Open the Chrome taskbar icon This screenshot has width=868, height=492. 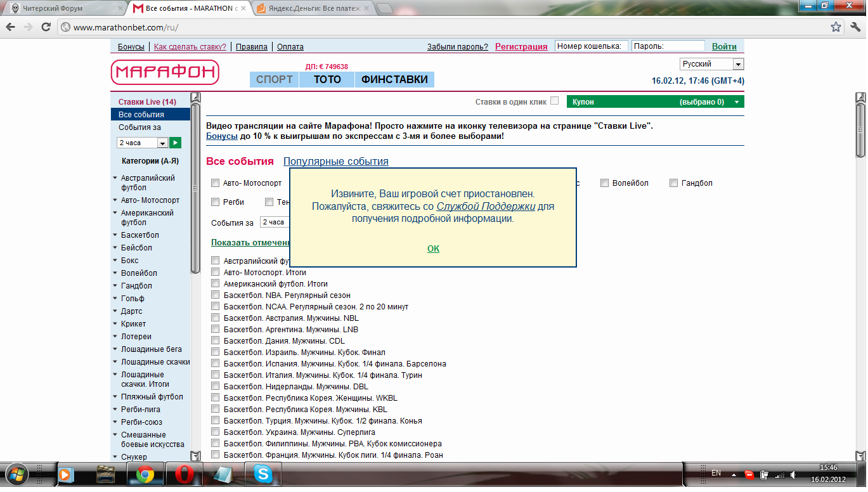coord(145,474)
